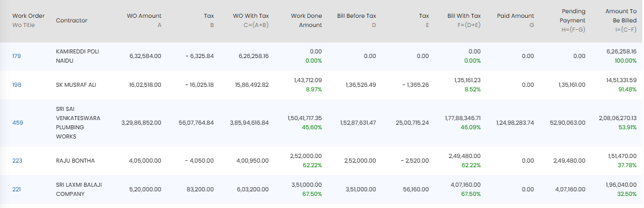644x208 pixels.
Task: Click WO amount 3,29,86,852.00
Action: pos(141,122)
